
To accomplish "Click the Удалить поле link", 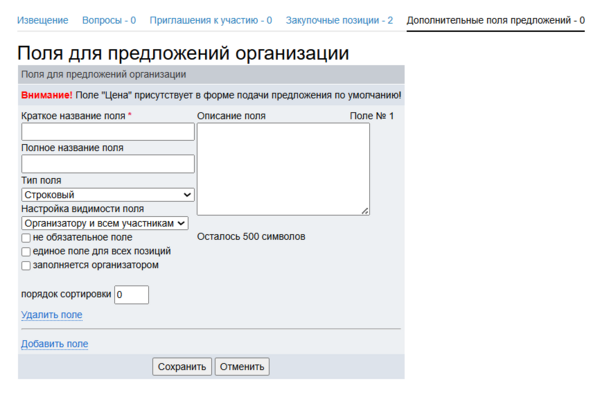I will coord(52,315).
